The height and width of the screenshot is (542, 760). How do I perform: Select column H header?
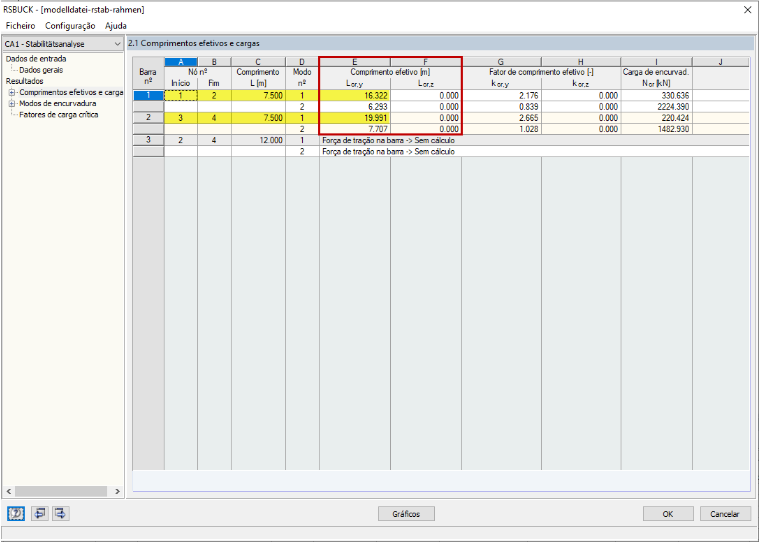pyautogui.click(x=581, y=62)
